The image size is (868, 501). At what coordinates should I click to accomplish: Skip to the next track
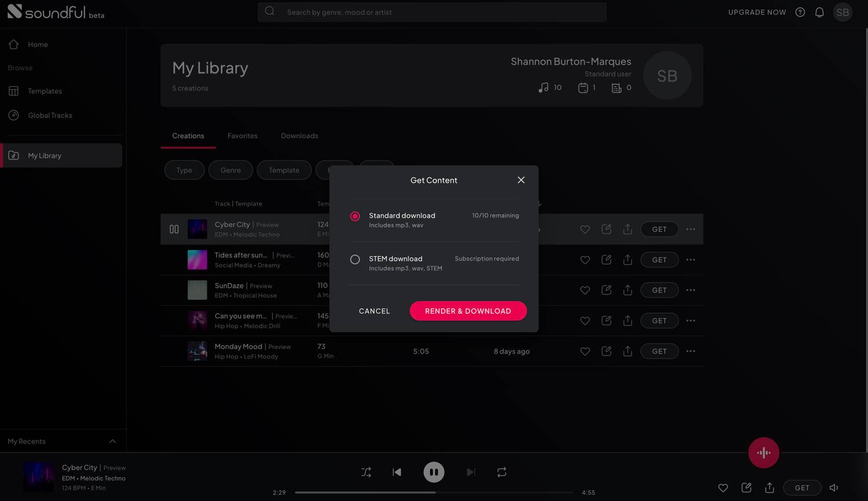tap(471, 472)
